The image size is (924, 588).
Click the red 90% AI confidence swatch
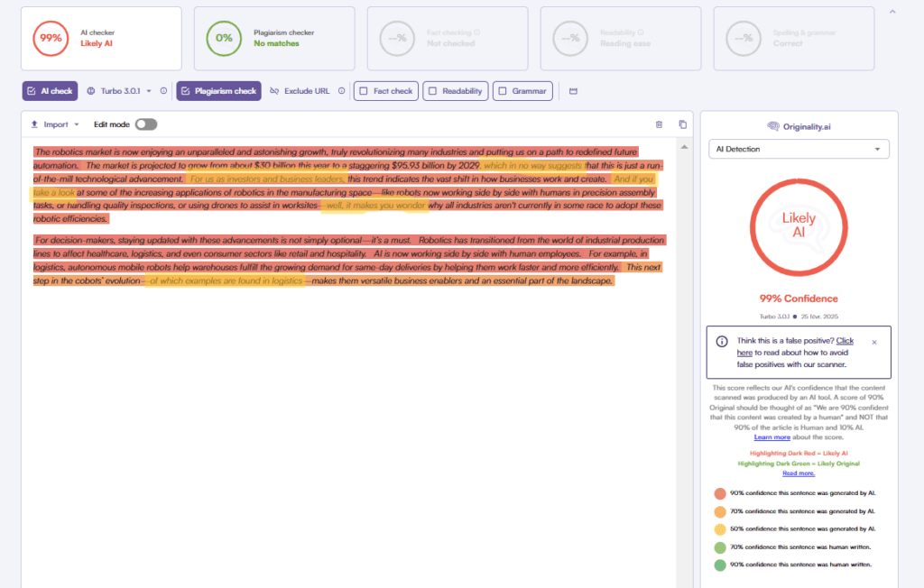719,493
